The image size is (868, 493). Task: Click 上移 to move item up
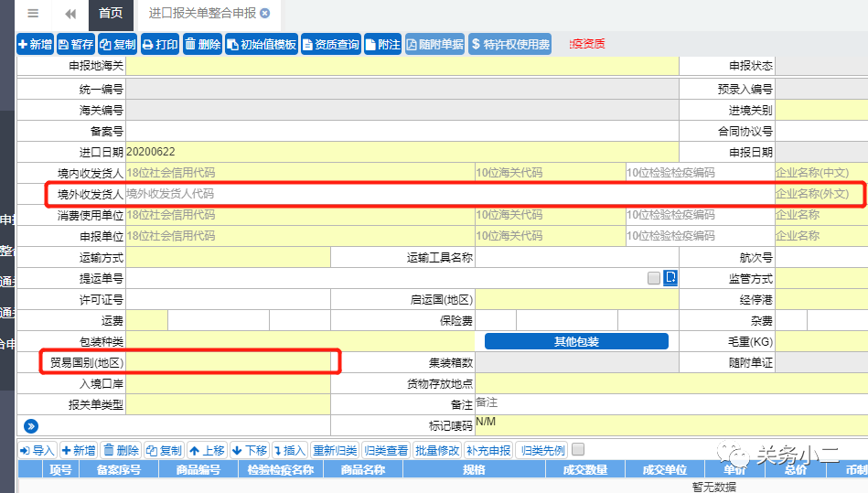click(x=207, y=450)
